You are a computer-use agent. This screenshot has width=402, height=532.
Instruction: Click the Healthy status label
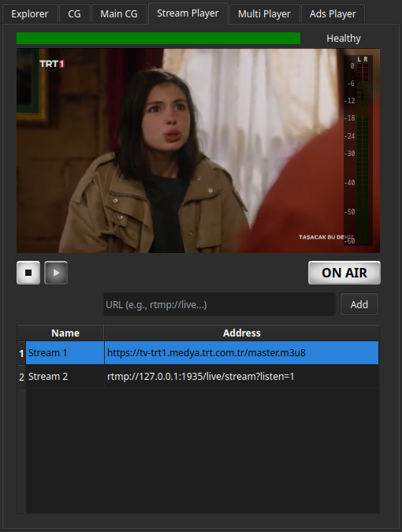coord(344,39)
